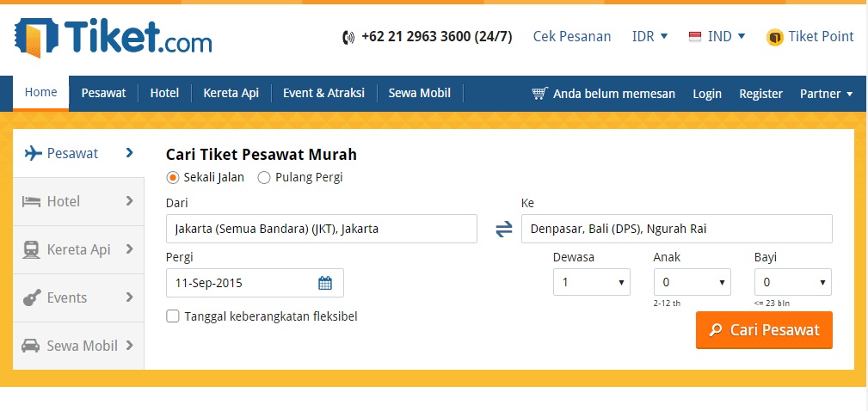
Task: Click the Tiket Point coin icon
Action: tap(774, 37)
